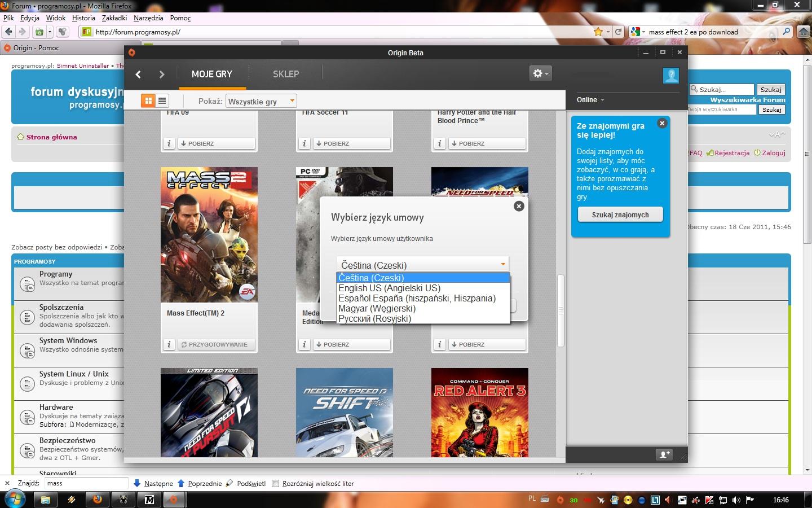This screenshot has width=812, height=508.
Task: Close the friends tip bubble
Action: coord(662,123)
